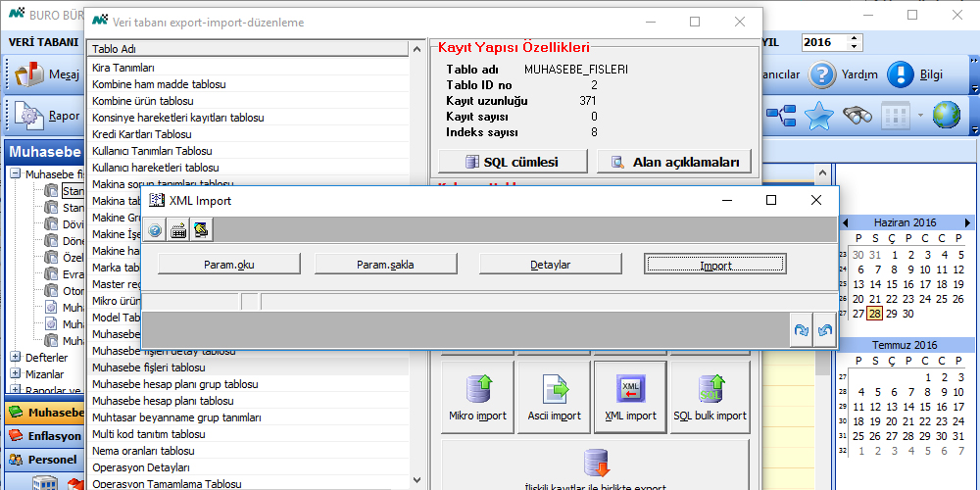Select June 28 in Haziran 2016 calendar
Viewport: 980px width, 490px height.
click(x=875, y=314)
